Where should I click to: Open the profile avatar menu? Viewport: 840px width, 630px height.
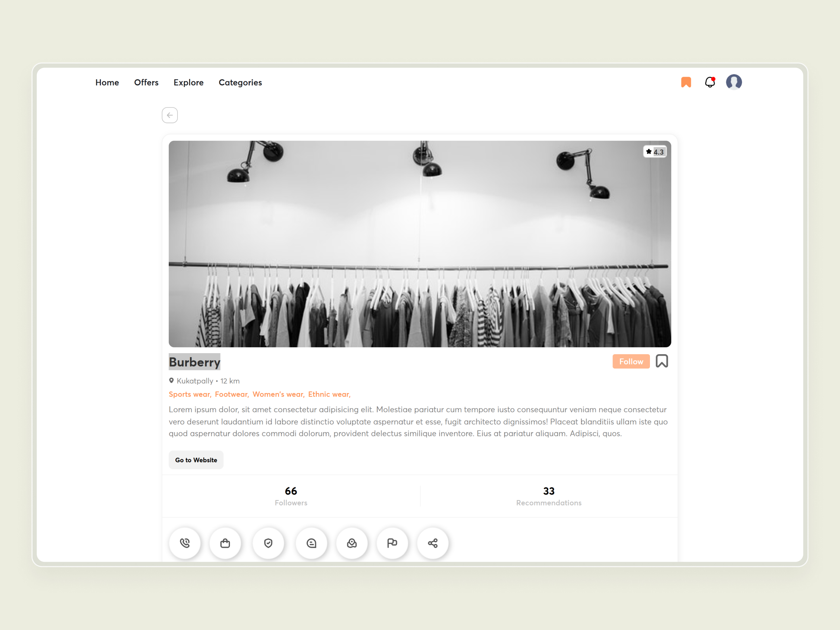(x=734, y=82)
